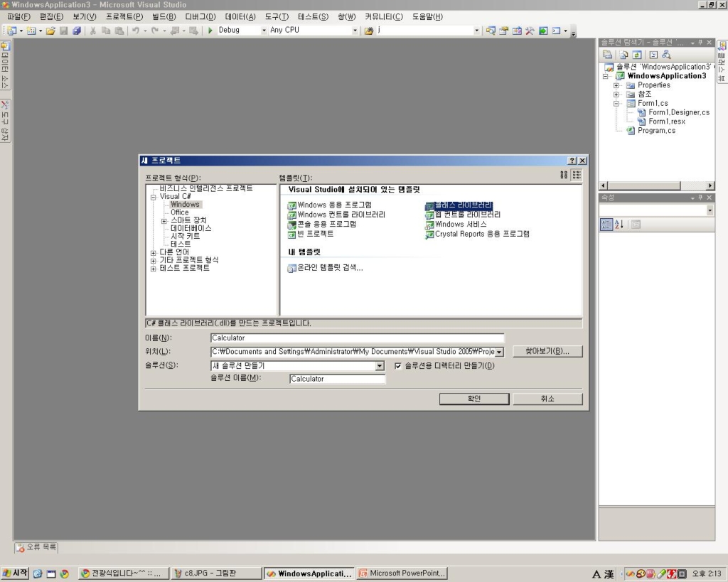Click the Open File folder icon

coord(50,31)
